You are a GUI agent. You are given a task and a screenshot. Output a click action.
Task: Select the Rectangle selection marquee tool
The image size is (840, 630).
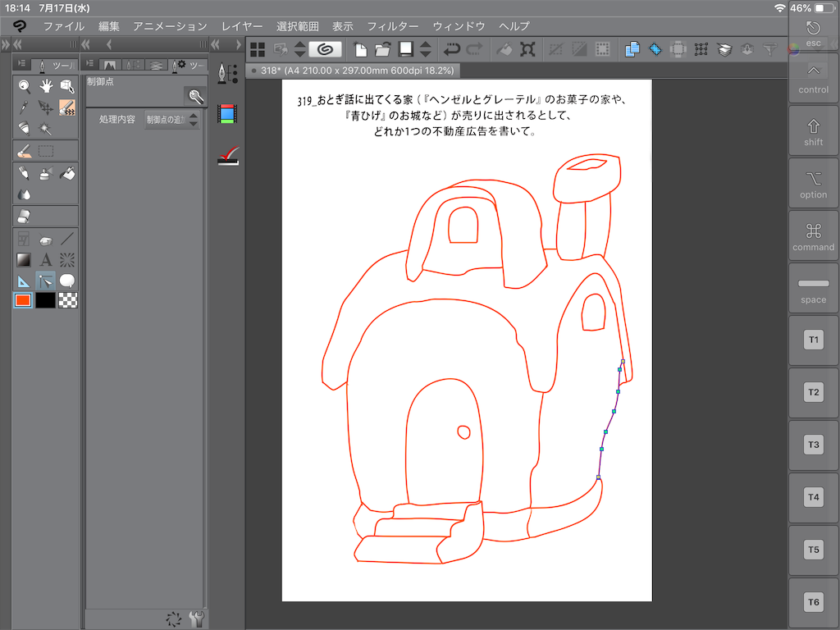click(x=46, y=151)
